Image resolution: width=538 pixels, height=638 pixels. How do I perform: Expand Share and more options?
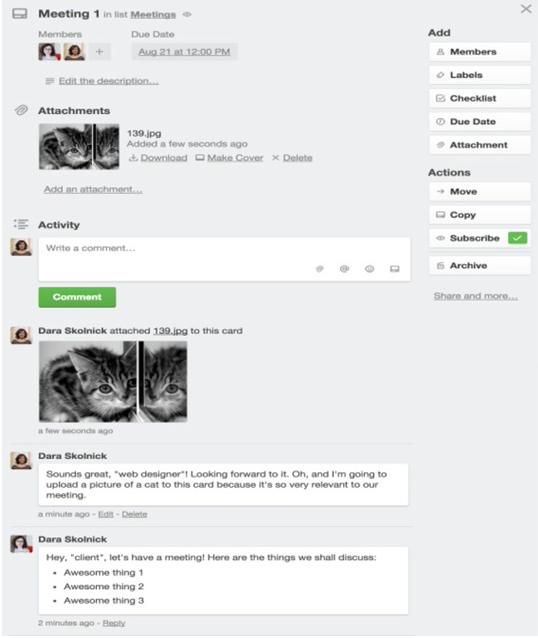pos(476,296)
